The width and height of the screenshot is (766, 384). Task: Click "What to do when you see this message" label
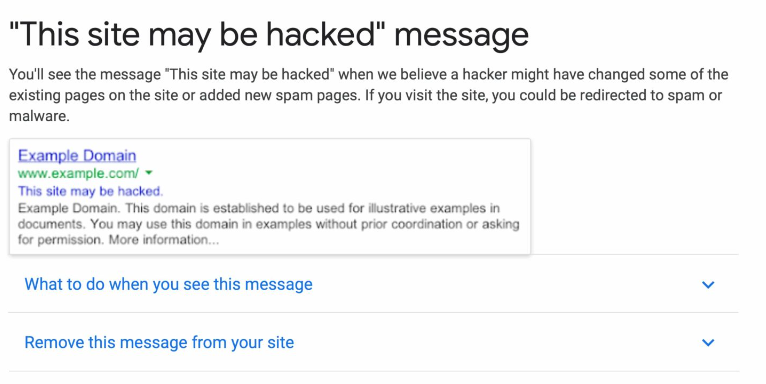169,284
